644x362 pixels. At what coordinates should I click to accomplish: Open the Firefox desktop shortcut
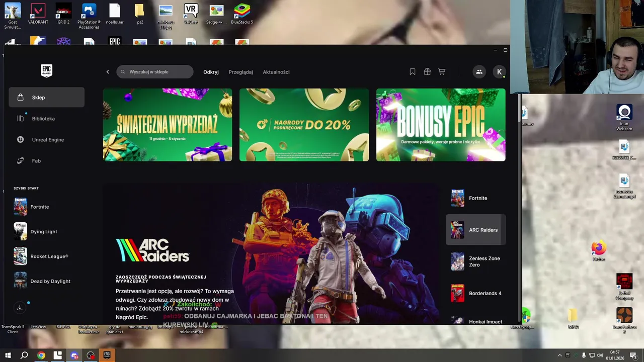pos(599,251)
